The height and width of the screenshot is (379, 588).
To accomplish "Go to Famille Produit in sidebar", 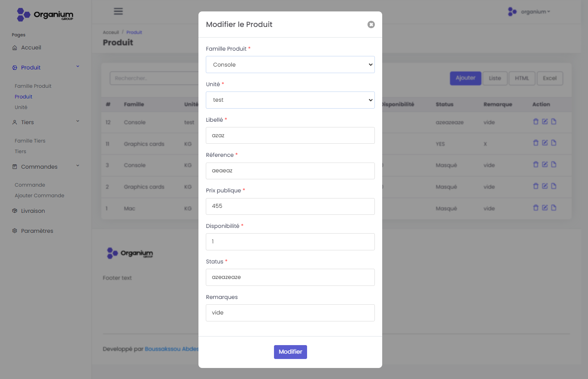I will (33, 86).
